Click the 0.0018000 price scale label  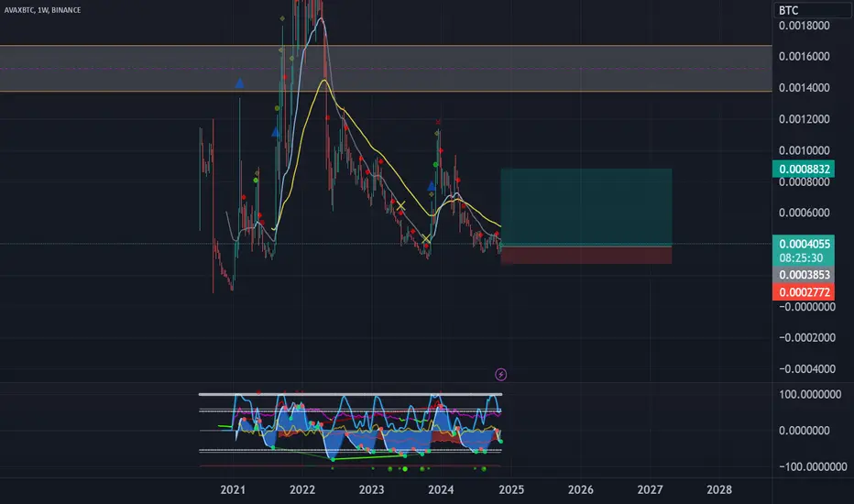[x=804, y=26]
